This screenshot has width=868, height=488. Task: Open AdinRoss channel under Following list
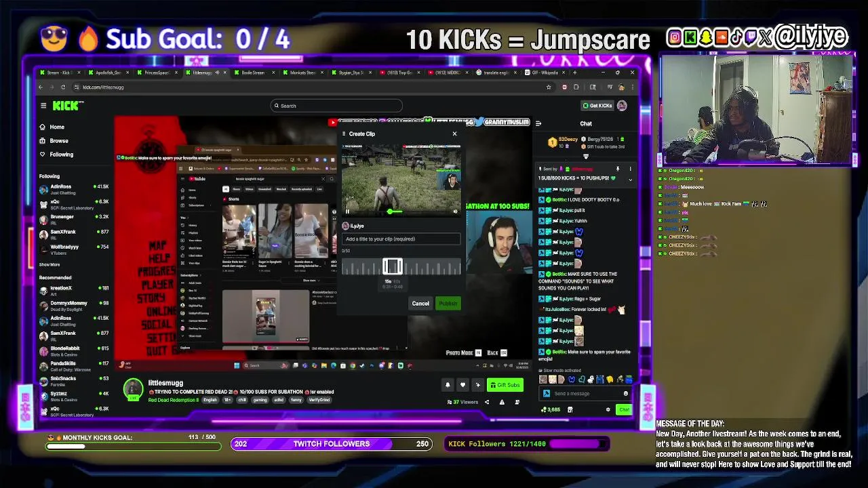pyautogui.click(x=73, y=189)
